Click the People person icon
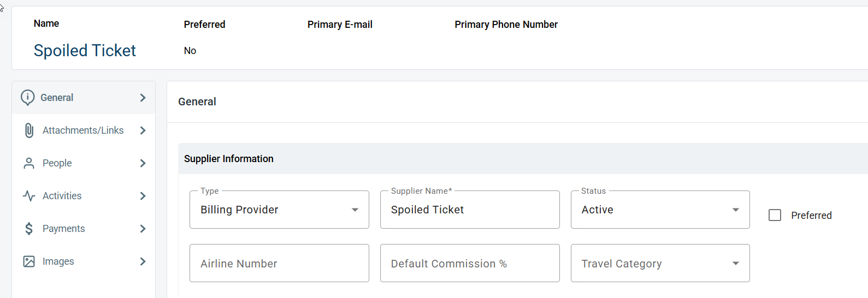The width and height of the screenshot is (868, 298). click(29, 163)
